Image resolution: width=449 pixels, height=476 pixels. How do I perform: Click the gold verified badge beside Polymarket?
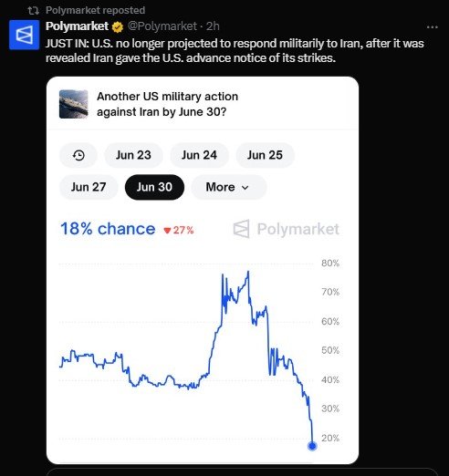point(118,27)
